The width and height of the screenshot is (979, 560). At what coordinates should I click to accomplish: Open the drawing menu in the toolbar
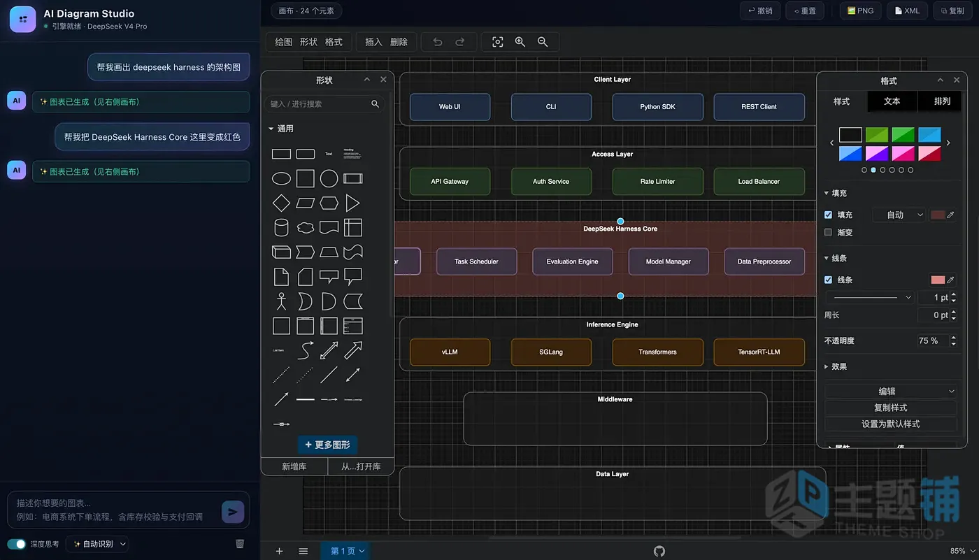coord(284,42)
